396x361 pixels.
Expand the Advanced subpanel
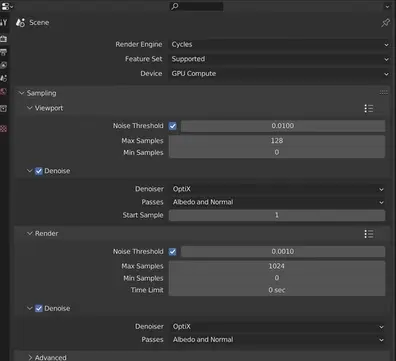coord(30,357)
